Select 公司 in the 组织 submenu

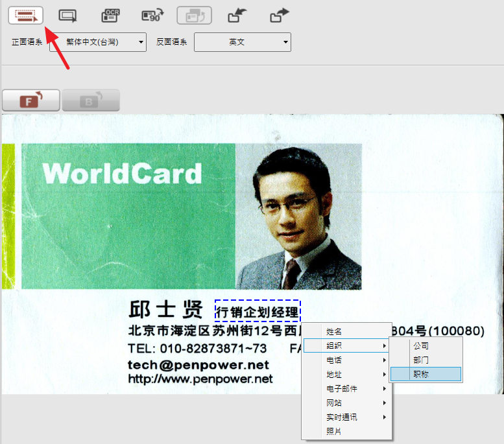coord(421,345)
